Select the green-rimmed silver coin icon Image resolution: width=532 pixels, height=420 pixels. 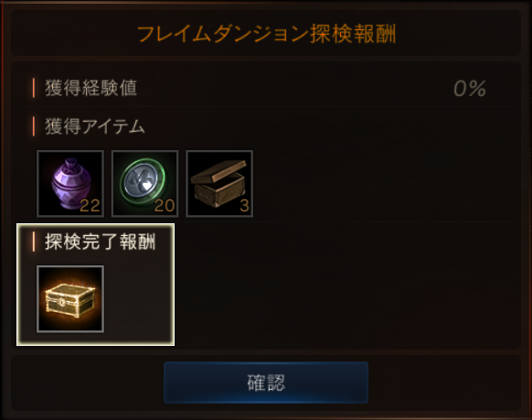[x=144, y=183]
